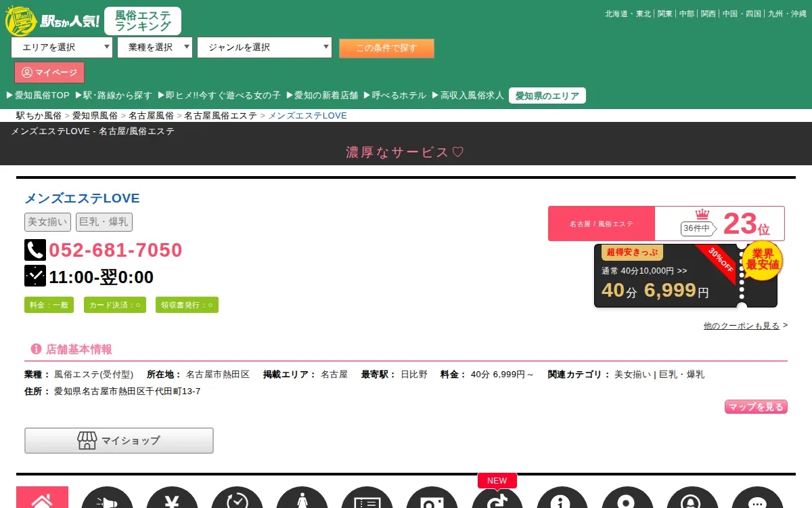Open the 駅・路線から探す menu item
Viewport: 812px width, 508px height.
(114, 96)
